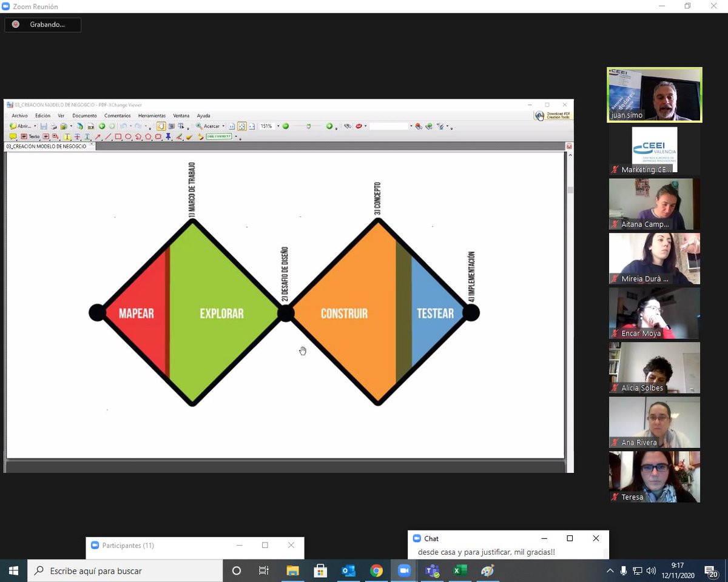The image size is (728, 582).
Task: Open Archivo menu
Action: (x=19, y=116)
